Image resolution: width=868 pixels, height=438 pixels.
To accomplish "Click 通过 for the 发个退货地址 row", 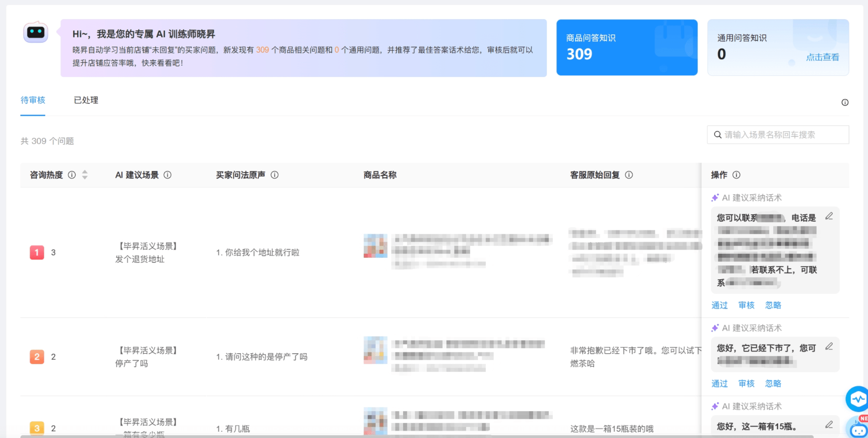I will point(719,305).
